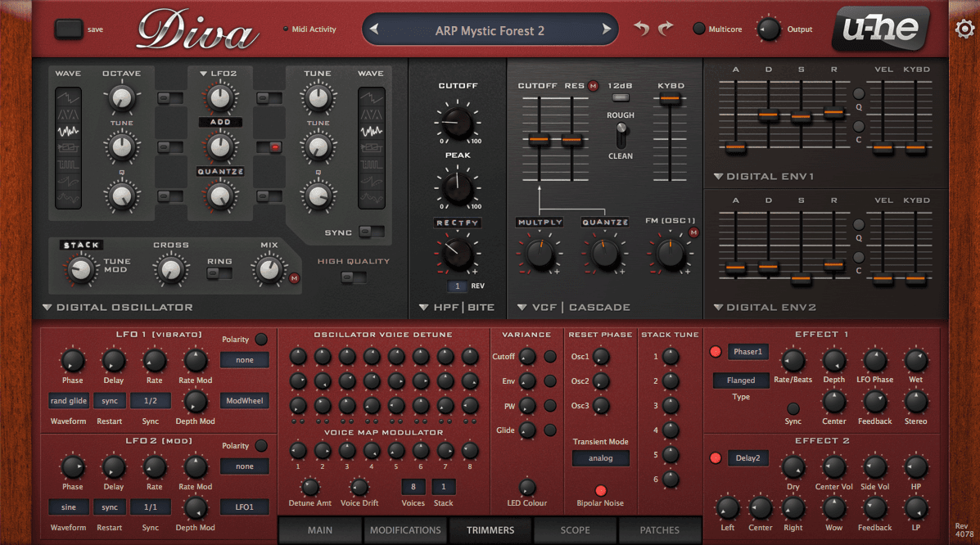Click the LED Colour knob
Image resolution: width=980 pixels, height=545 pixels.
tap(527, 487)
